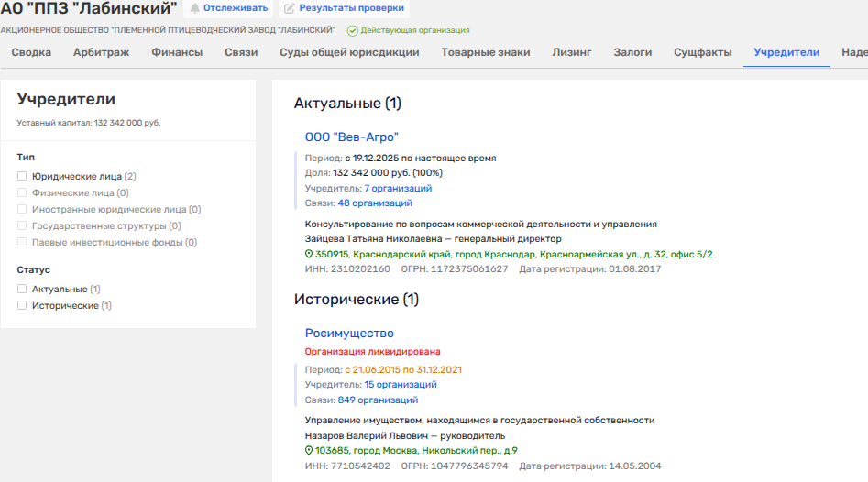Click period с 21.06.2015 по 31.12.2021
This screenshot has height=482, width=868.
pyautogui.click(x=403, y=369)
